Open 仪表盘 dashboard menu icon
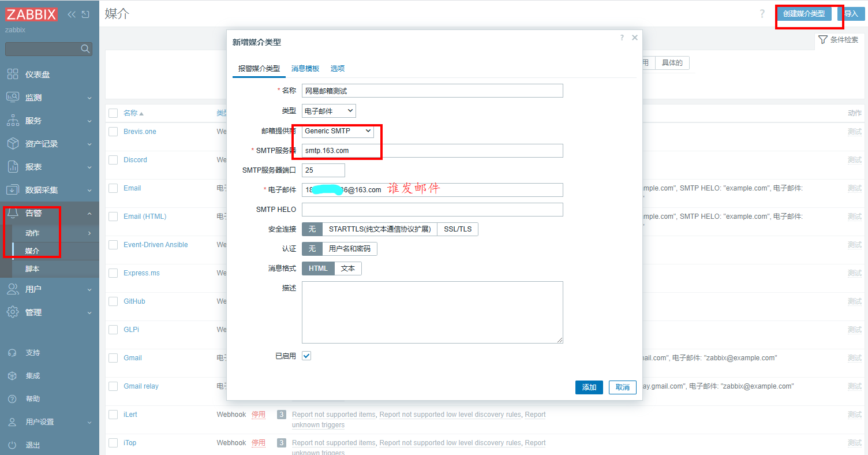868x455 pixels. point(12,74)
